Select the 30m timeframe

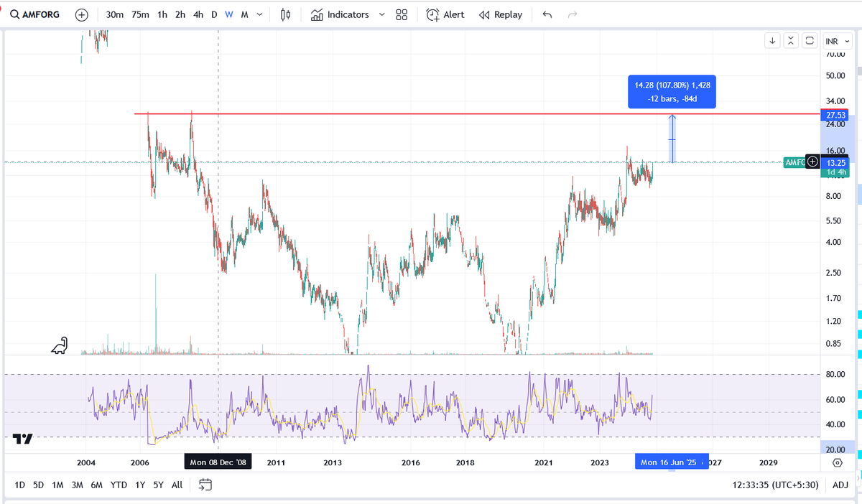(x=114, y=14)
